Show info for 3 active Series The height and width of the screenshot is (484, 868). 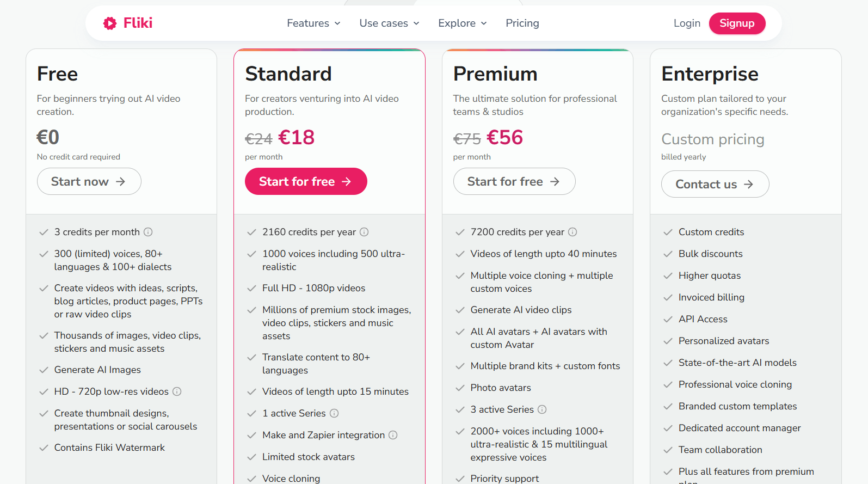(542, 409)
